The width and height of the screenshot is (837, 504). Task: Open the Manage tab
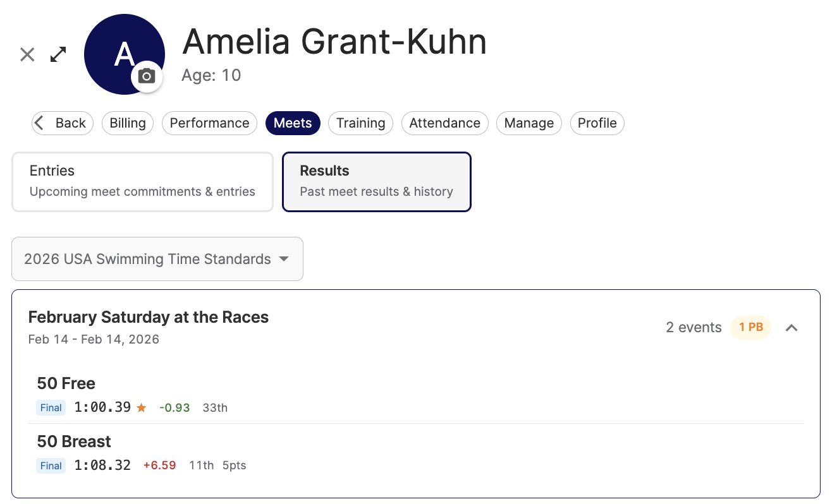point(528,123)
